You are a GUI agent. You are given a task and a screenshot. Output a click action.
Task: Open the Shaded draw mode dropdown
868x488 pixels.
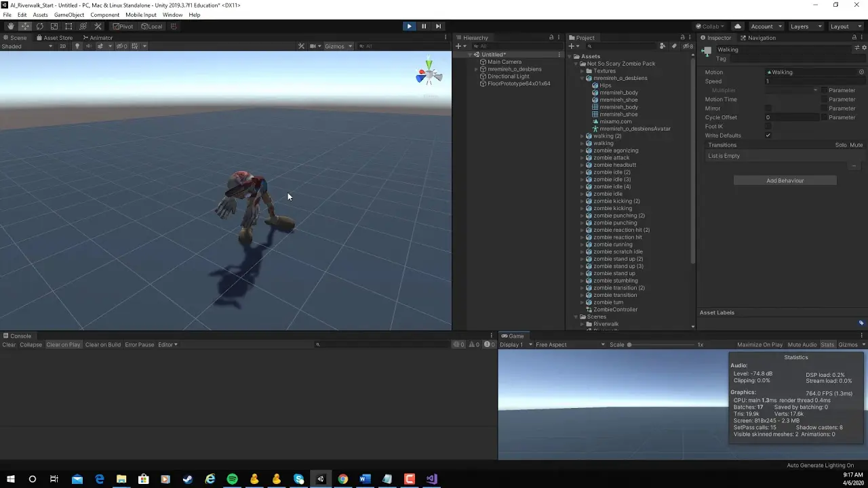tap(27, 46)
